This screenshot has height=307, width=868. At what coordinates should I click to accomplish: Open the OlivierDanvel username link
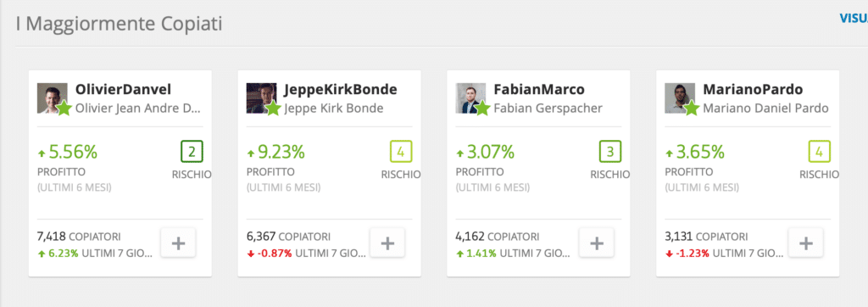123,90
